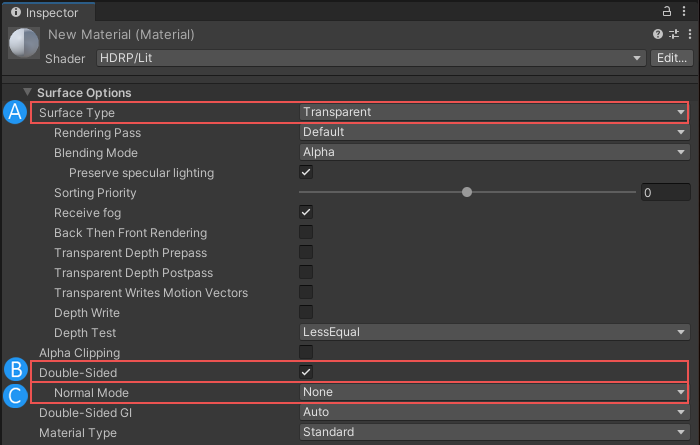Open the material help reference icon

(x=658, y=35)
